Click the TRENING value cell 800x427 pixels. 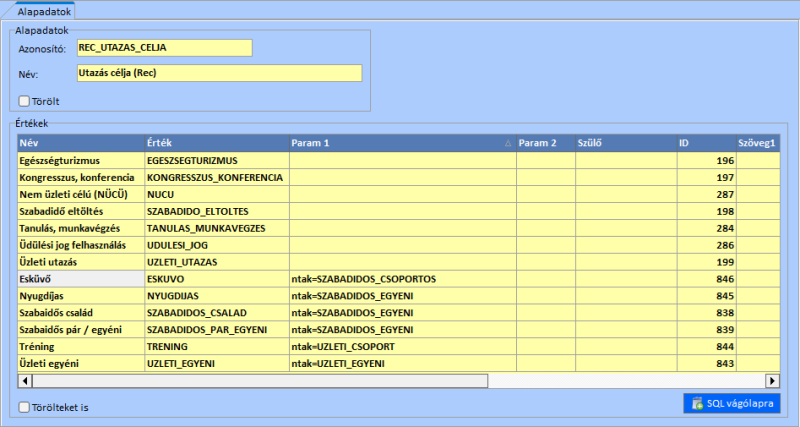click(215, 346)
